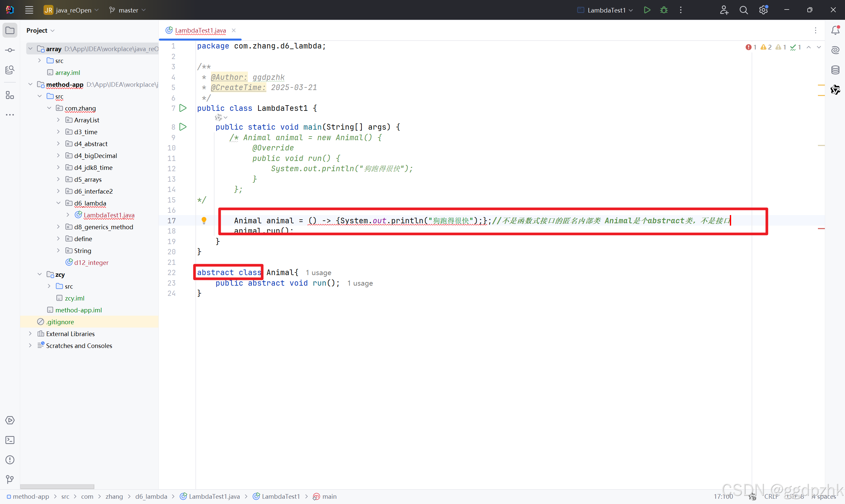Click the red error stripe mark on the editor scrollbar

point(821,229)
